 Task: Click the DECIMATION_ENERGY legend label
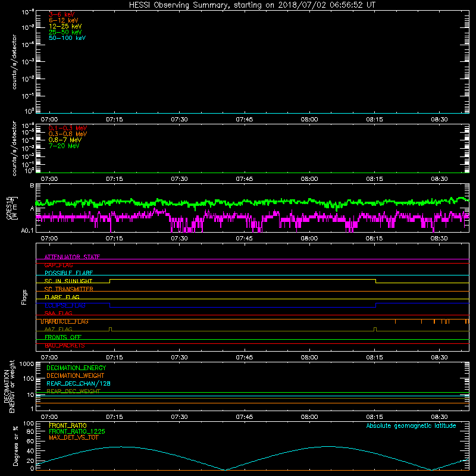pos(76,368)
